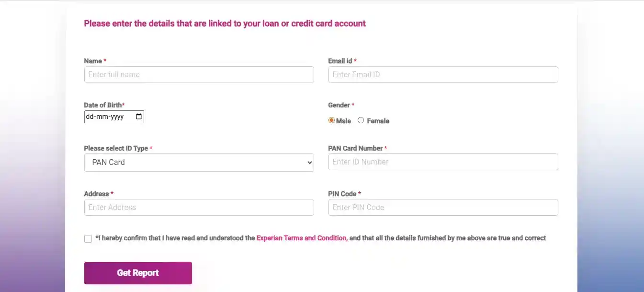This screenshot has height=292, width=644.
Task: Select the Male gender radio button
Action: (x=331, y=120)
